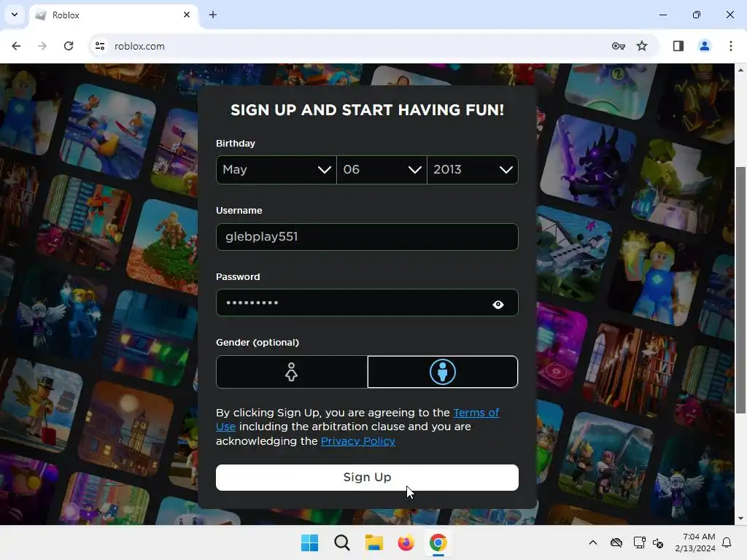Open the Privacy Policy link
This screenshot has width=747, height=560.
[357, 441]
